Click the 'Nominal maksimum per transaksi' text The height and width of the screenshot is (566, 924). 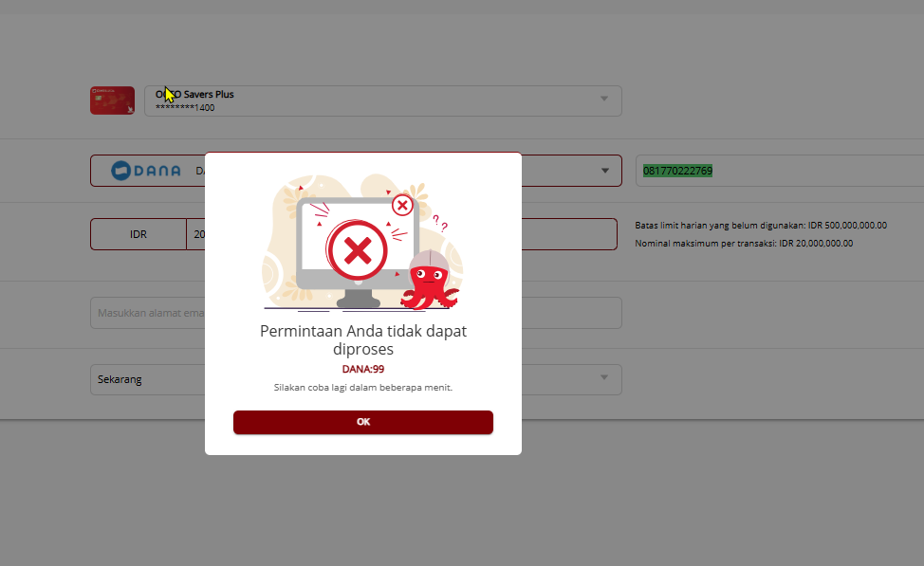tap(744, 244)
